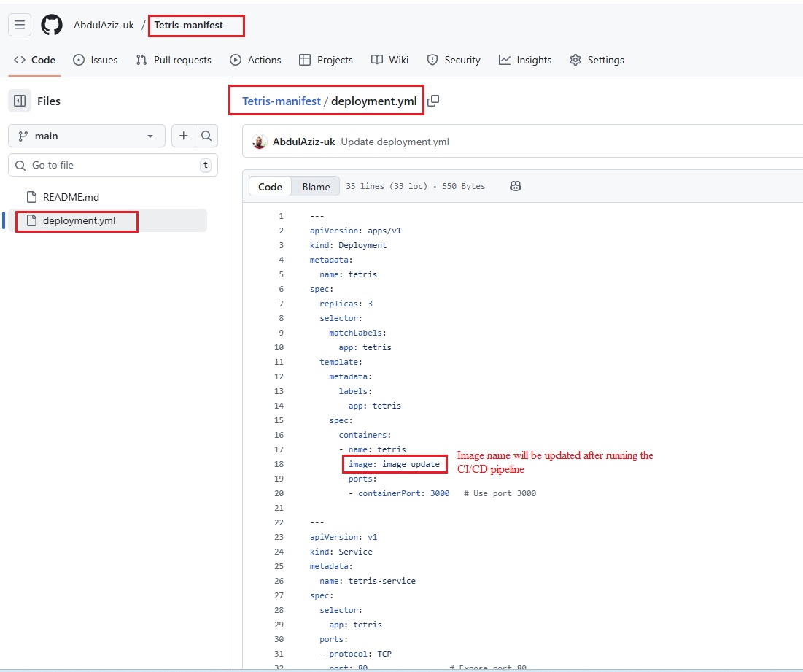Click the AbdulAziz-uk avatar in commit bar

(260, 142)
